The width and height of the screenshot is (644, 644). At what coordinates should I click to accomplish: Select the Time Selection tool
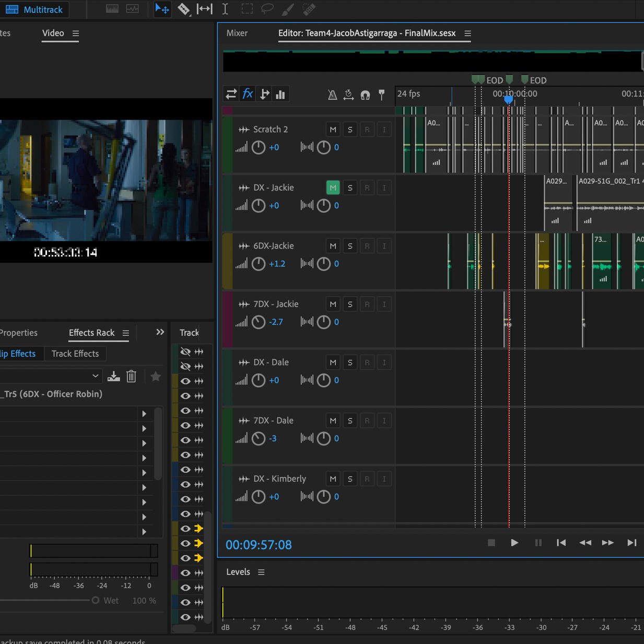click(225, 9)
